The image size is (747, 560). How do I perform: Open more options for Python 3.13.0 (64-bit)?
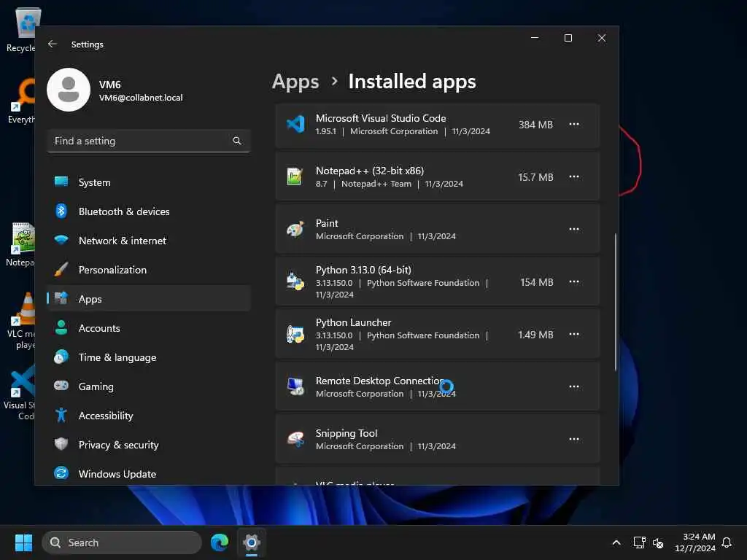click(x=574, y=281)
